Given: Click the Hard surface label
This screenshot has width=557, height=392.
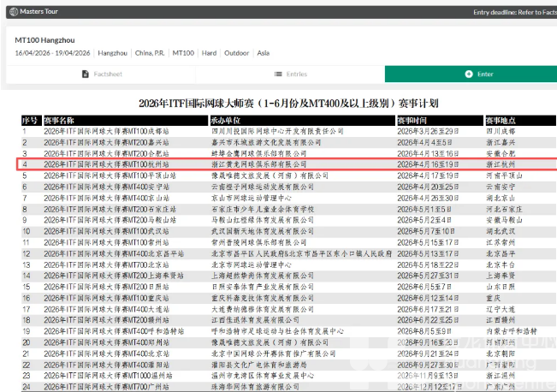Looking at the screenshot, I should [210, 53].
